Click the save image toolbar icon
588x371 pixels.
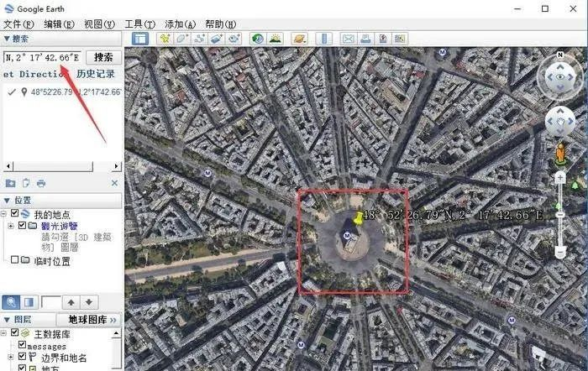383,39
